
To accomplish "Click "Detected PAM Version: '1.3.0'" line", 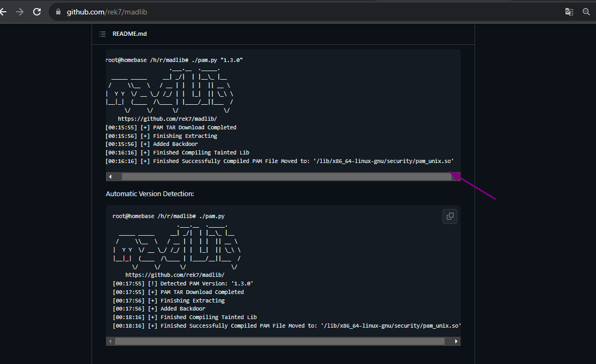I will coord(183,283).
